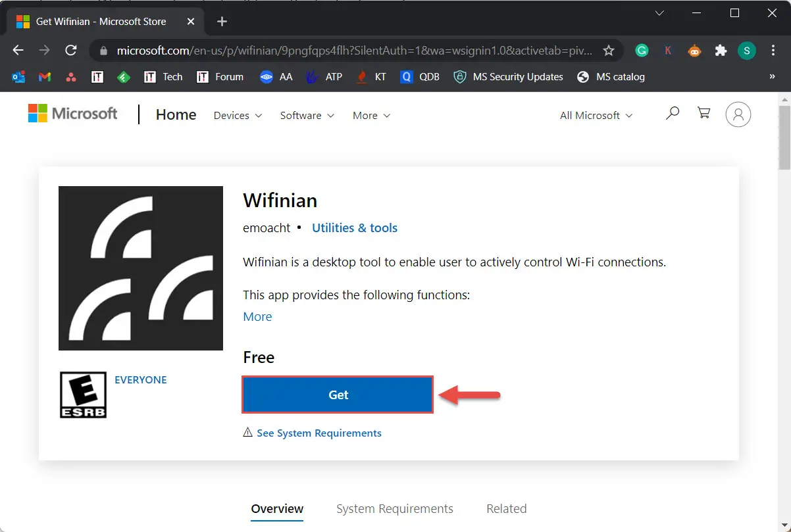This screenshot has height=532, width=791.
Task: Click the address bar URL field
Action: (x=354, y=51)
